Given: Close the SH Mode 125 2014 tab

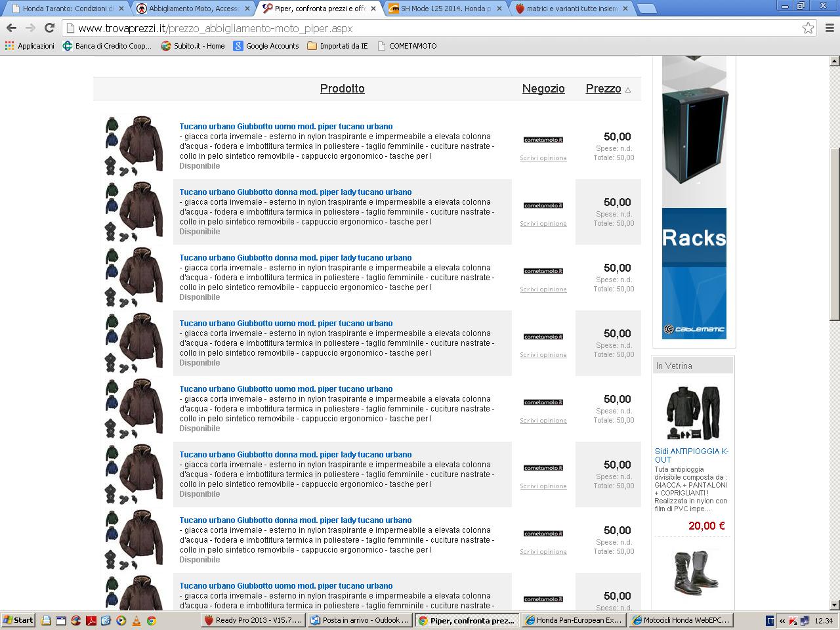Looking at the screenshot, I should [499, 9].
